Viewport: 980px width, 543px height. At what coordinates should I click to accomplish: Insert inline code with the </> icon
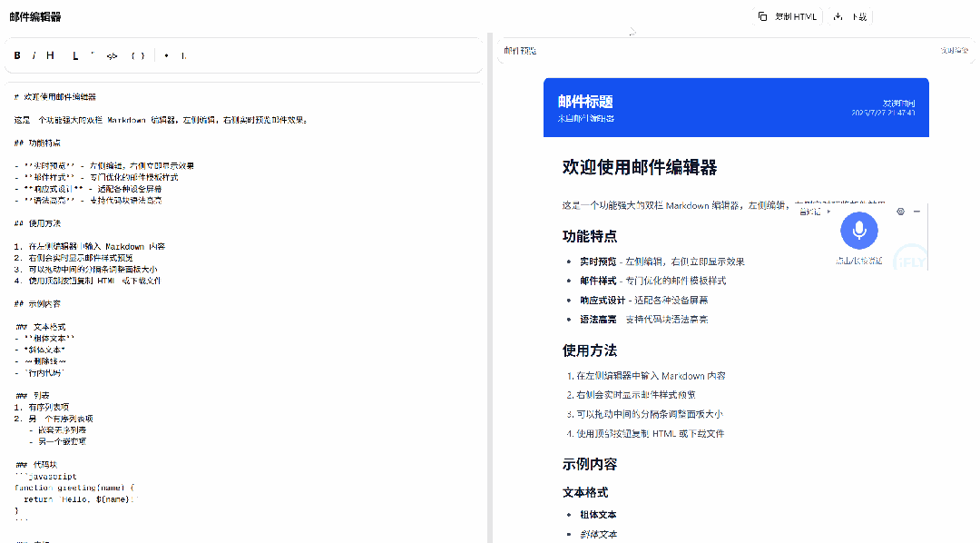pos(112,55)
